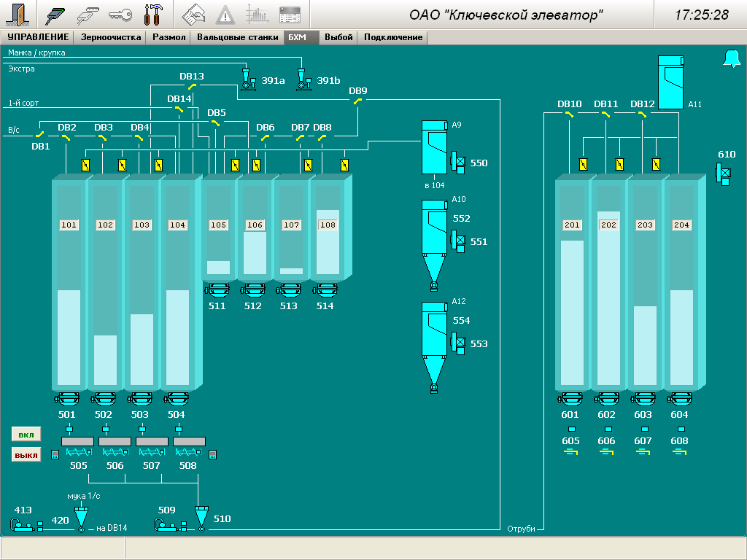Image resolution: width=747 pixels, height=560 pixels.
Task: Toggle diverter valve DB1
Action: pyautogui.click(x=41, y=135)
